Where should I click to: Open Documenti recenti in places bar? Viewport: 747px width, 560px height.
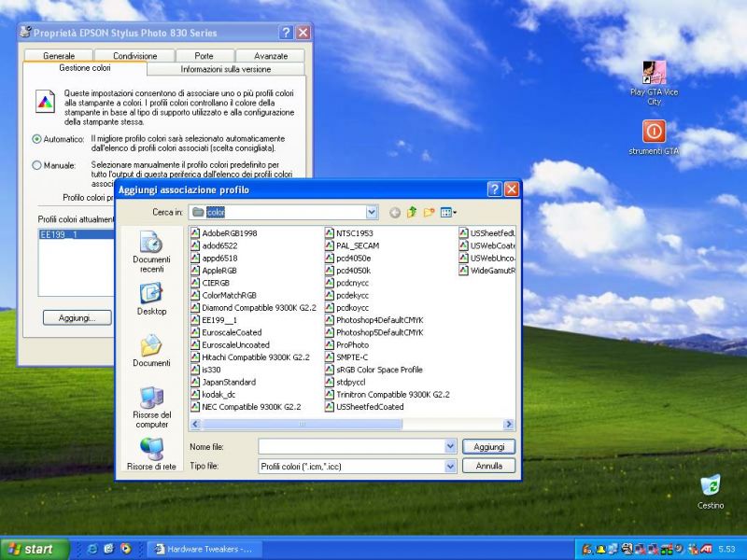[151, 252]
